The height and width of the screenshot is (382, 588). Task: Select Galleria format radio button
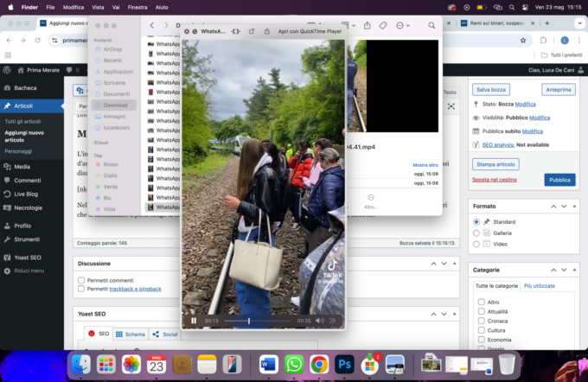click(476, 233)
